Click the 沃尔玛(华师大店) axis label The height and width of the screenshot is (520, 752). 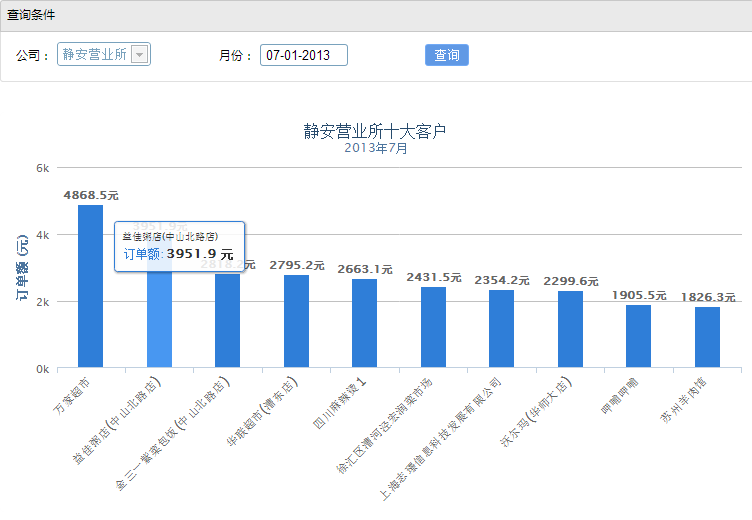click(x=536, y=412)
